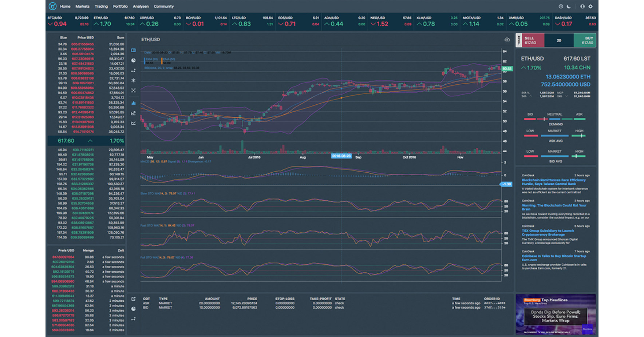Expand the vertical TRADE tab
Image resolution: width=644 pixels, height=337 pixels.
tap(519, 40)
